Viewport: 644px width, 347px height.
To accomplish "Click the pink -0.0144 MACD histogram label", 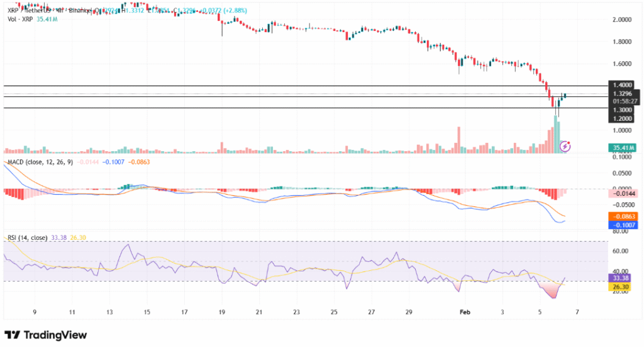I will (x=623, y=194).
